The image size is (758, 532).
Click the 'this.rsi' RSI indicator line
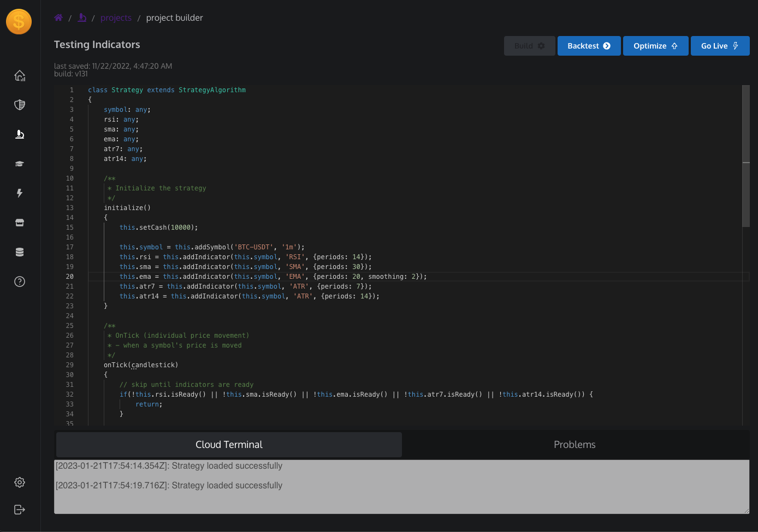(246, 257)
